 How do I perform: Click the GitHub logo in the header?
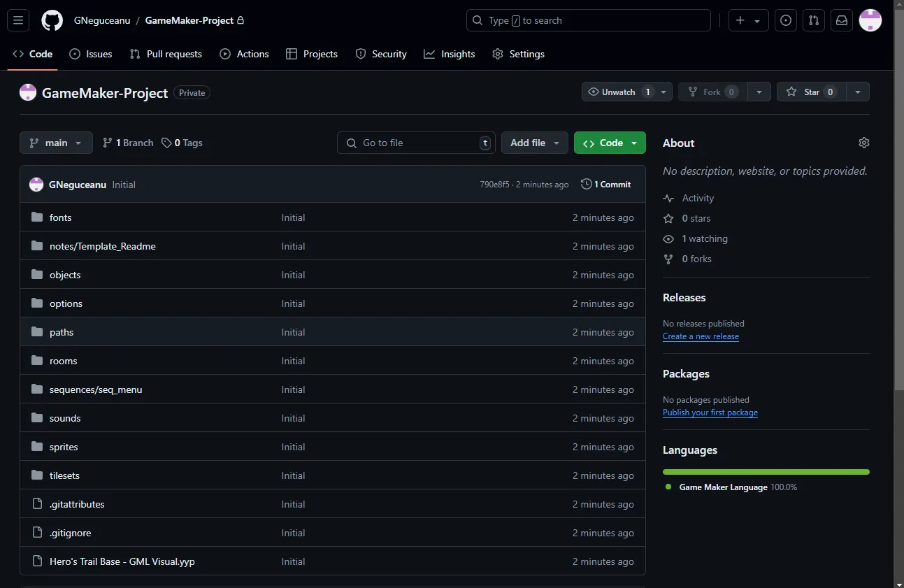pyautogui.click(x=52, y=20)
